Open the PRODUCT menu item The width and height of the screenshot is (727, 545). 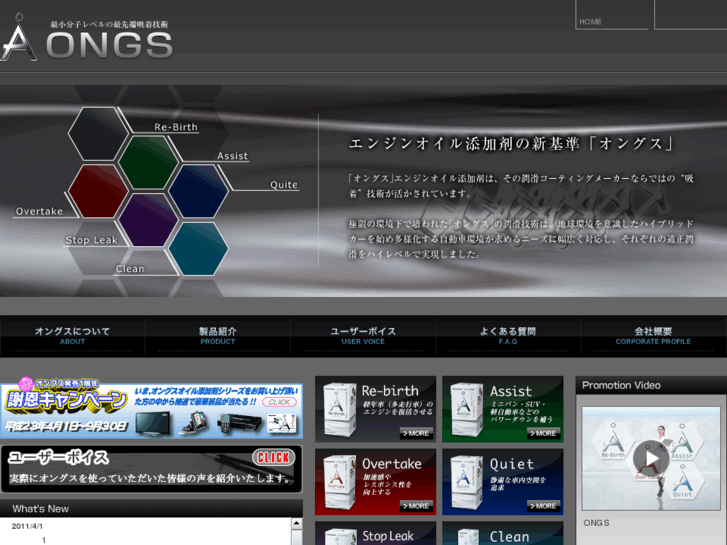tap(218, 336)
